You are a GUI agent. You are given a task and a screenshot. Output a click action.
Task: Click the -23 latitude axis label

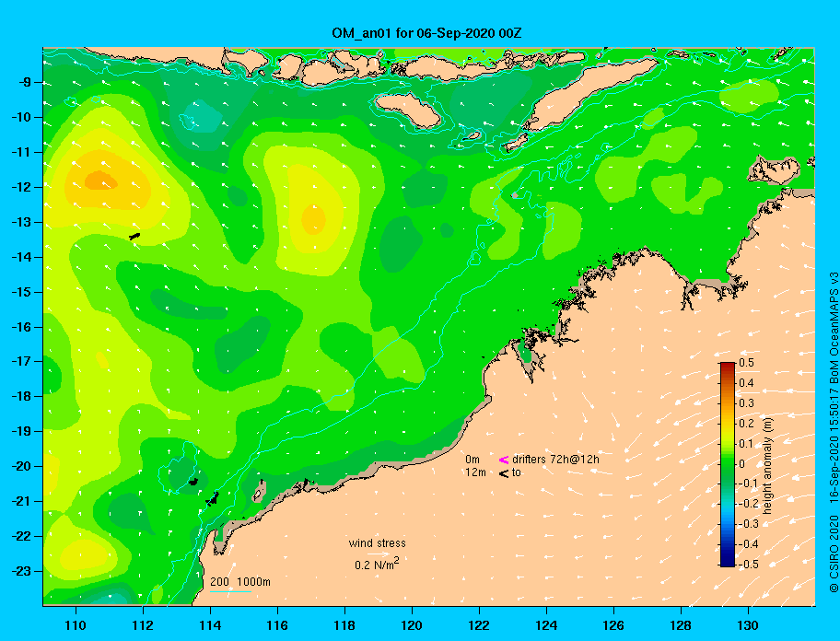click(x=21, y=571)
